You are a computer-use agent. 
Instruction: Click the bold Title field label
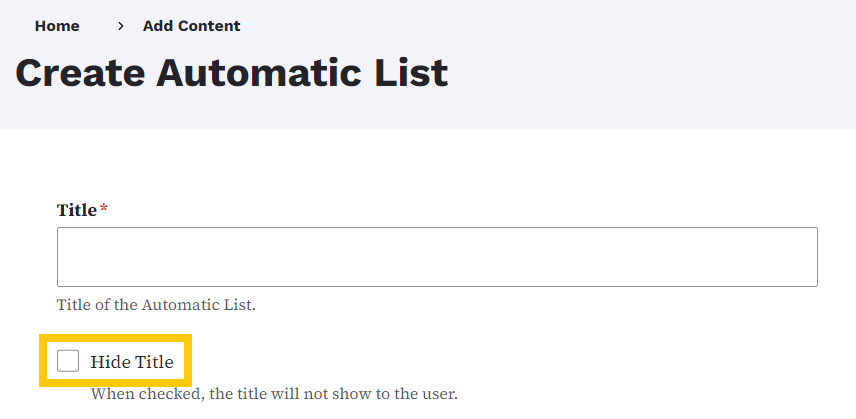[x=76, y=210]
